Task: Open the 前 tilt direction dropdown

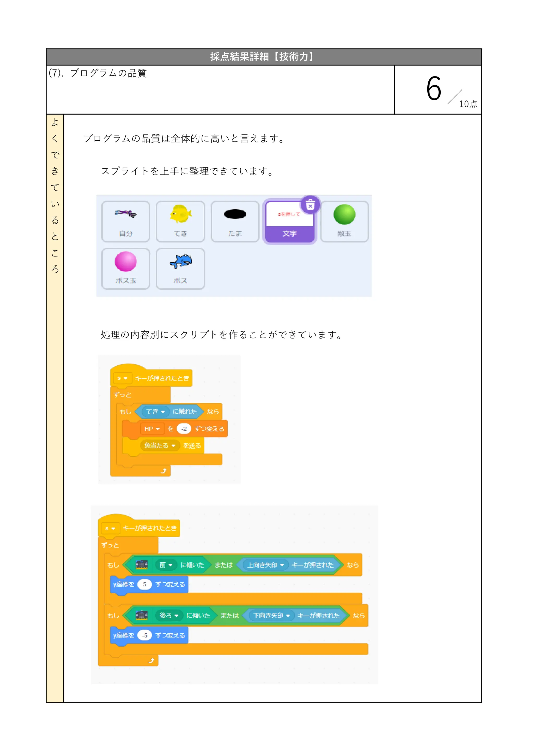Action: pos(166,565)
